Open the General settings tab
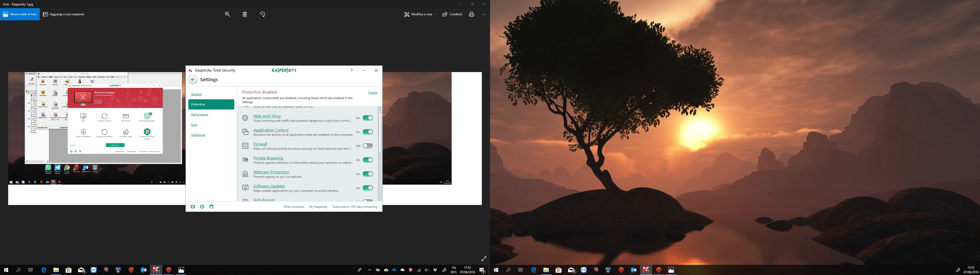The height and width of the screenshot is (275, 980). pos(196,94)
